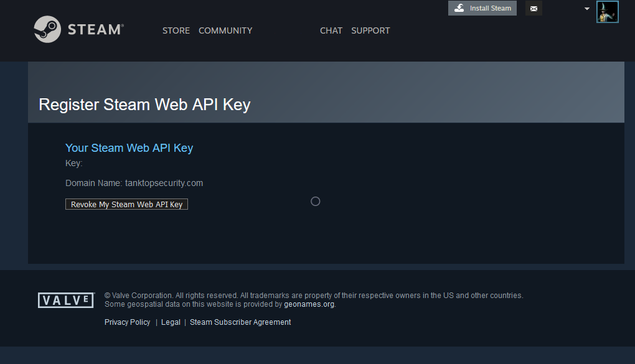Open the Steam Subscriber Agreement link
The width and height of the screenshot is (635, 364).
point(240,322)
